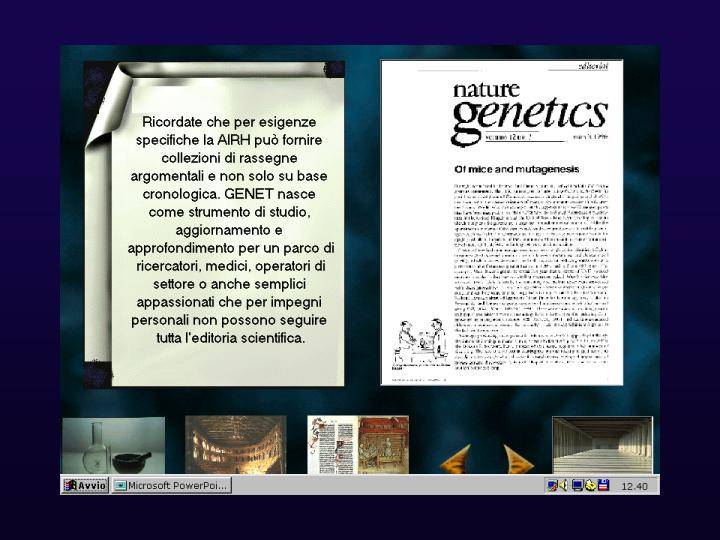Click the cartoon illustration on editorial page
The height and width of the screenshot is (540, 720).
click(x=422, y=344)
